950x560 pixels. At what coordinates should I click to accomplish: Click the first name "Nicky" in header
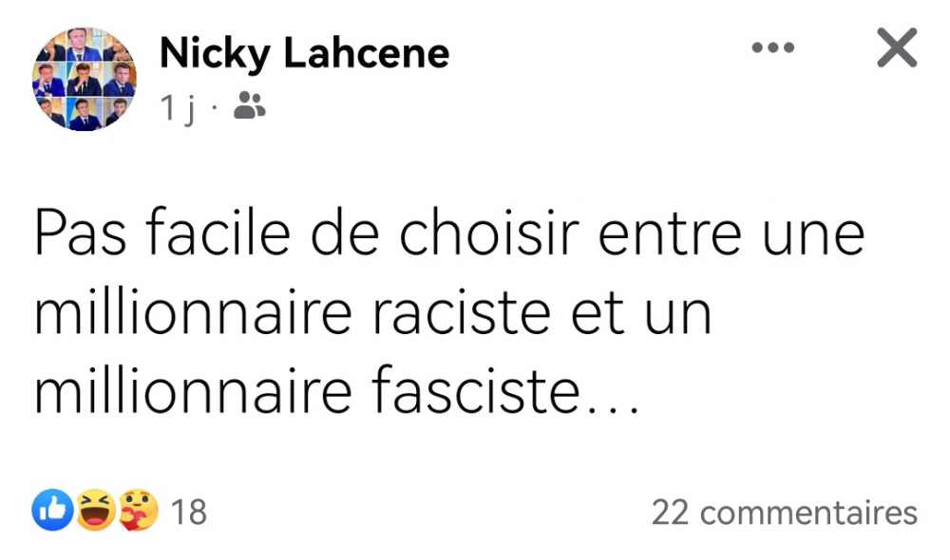point(214,53)
